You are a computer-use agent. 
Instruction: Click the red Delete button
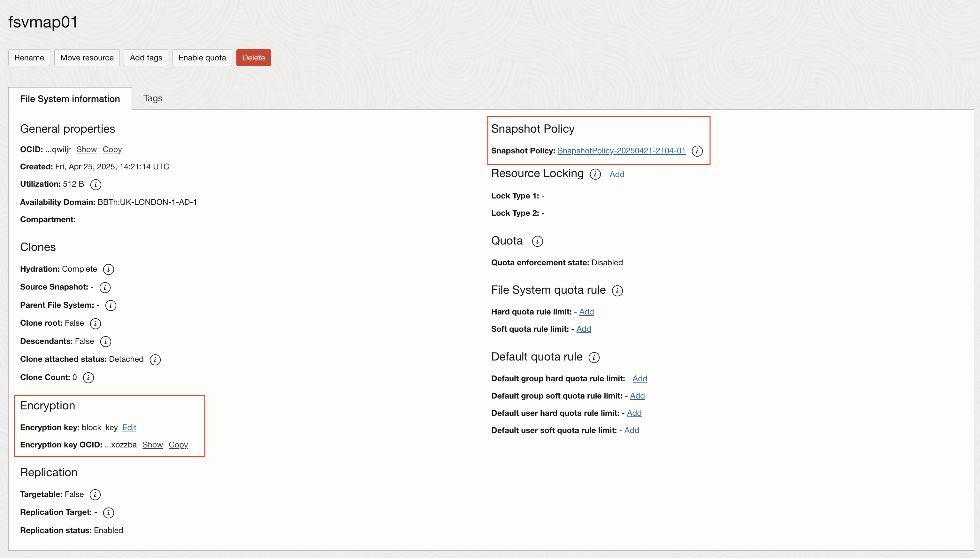click(254, 58)
